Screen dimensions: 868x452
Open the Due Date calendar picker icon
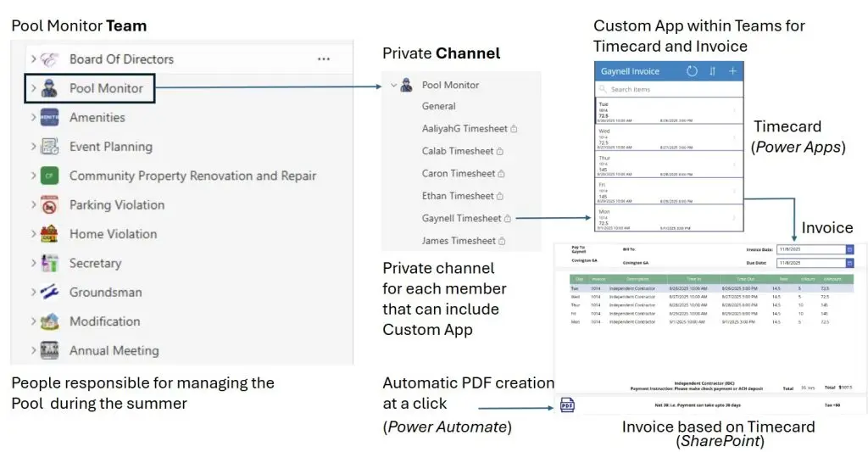pos(849,263)
